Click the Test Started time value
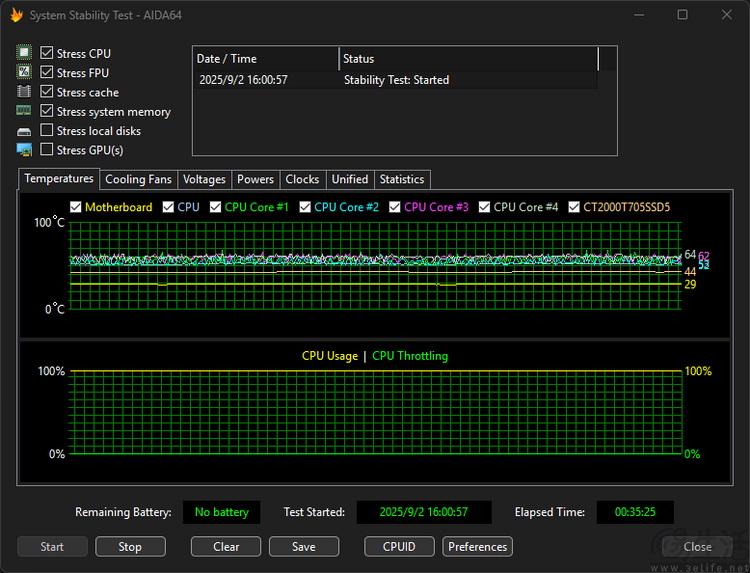Image resolution: width=750 pixels, height=573 pixels. tap(424, 512)
